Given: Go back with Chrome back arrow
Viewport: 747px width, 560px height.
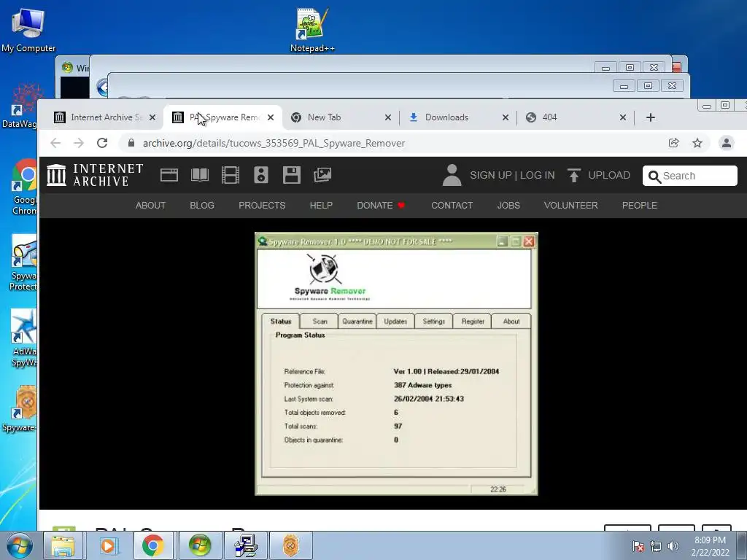Looking at the screenshot, I should (x=55, y=143).
